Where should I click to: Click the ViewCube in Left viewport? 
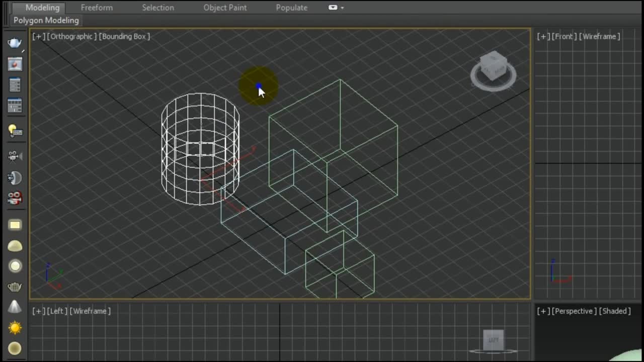(493, 341)
